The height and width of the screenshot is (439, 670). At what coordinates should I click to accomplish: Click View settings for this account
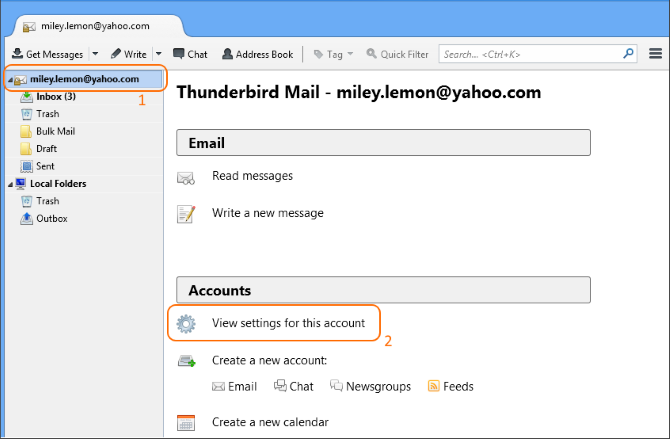coord(288,323)
